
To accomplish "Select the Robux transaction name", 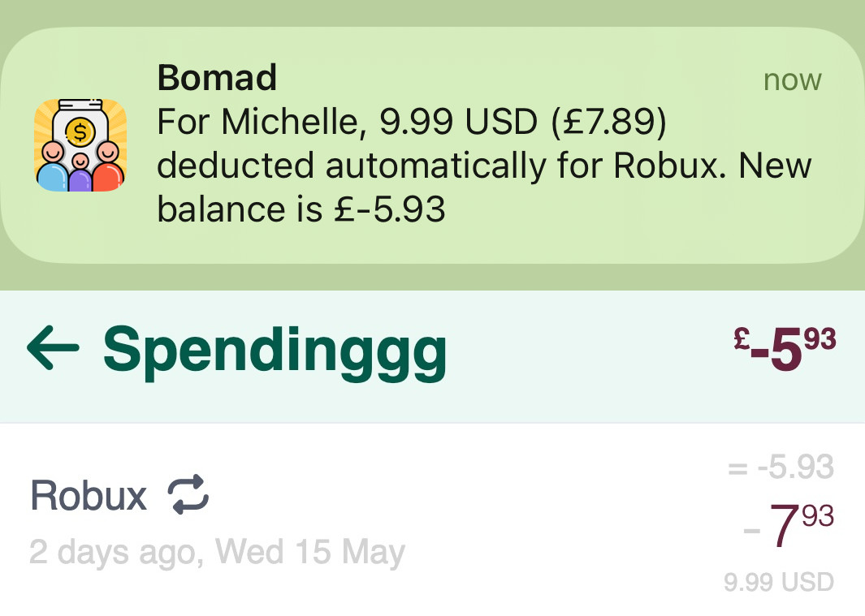I will click(89, 495).
